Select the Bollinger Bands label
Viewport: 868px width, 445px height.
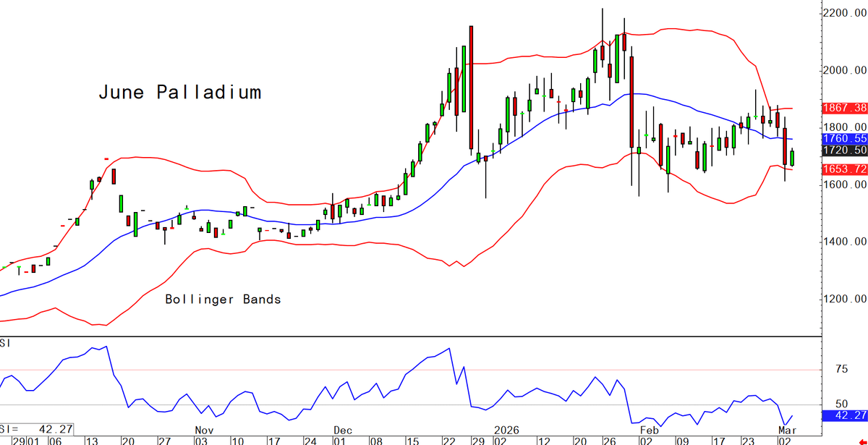(223, 299)
